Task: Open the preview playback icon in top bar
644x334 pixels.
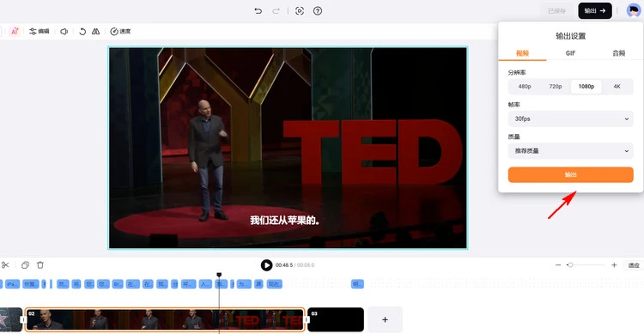Action: tap(300, 11)
